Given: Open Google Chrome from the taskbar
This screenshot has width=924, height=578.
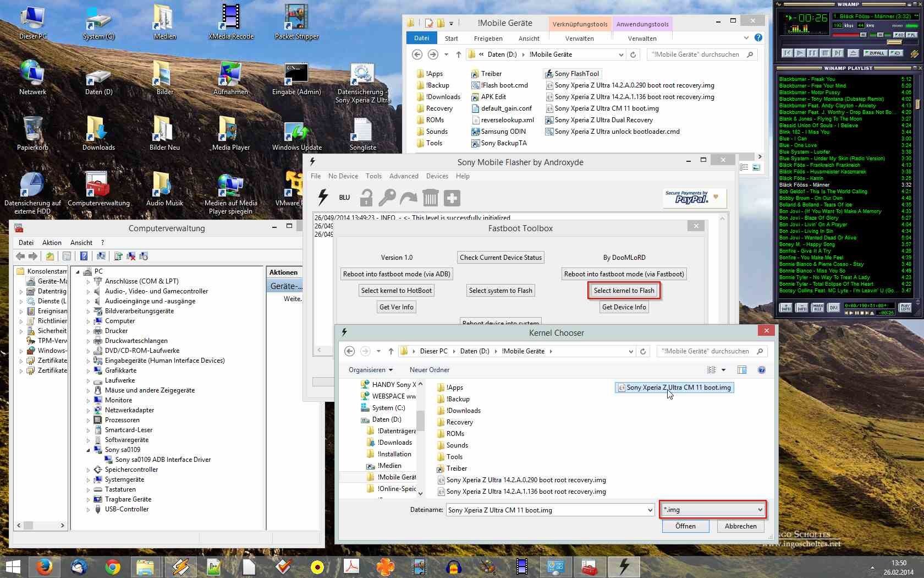Looking at the screenshot, I should point(113,566).
